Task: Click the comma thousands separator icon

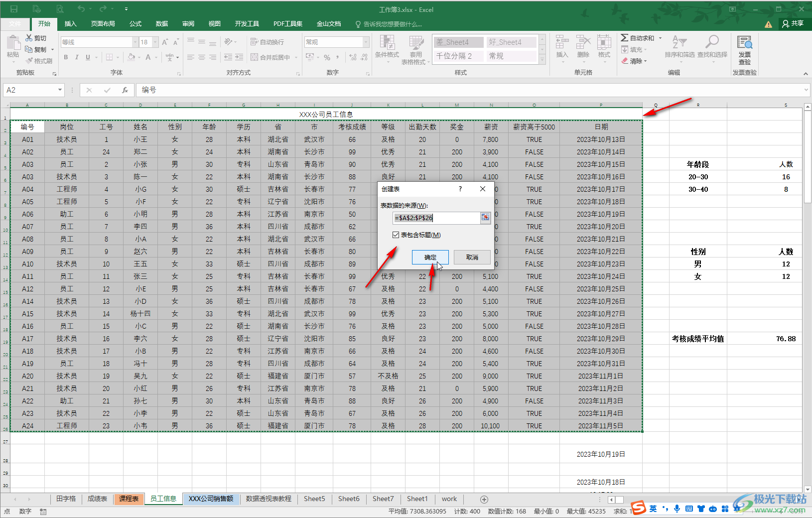Action: pyautogui.click(x=338, y=57)
